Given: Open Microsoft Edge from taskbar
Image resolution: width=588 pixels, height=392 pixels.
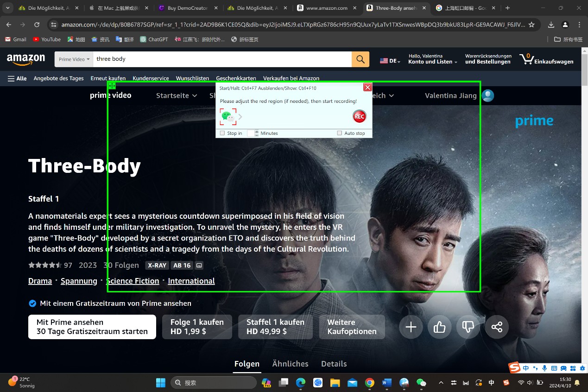Looking at the screenshot, I should [x=301, y=383].
